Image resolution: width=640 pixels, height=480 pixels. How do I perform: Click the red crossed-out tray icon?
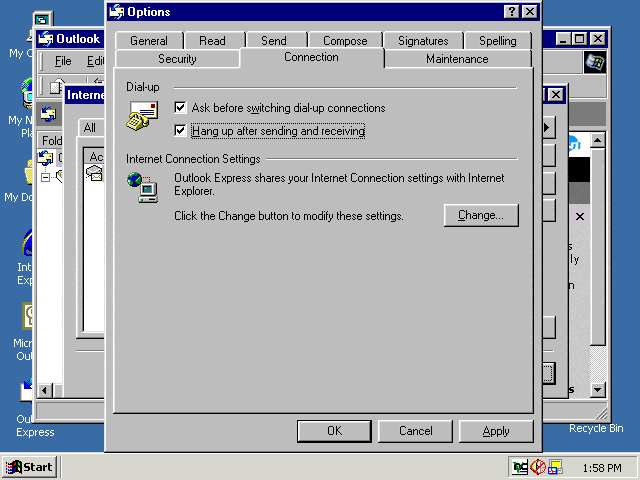pyautogui.click(x=538, y=467)
